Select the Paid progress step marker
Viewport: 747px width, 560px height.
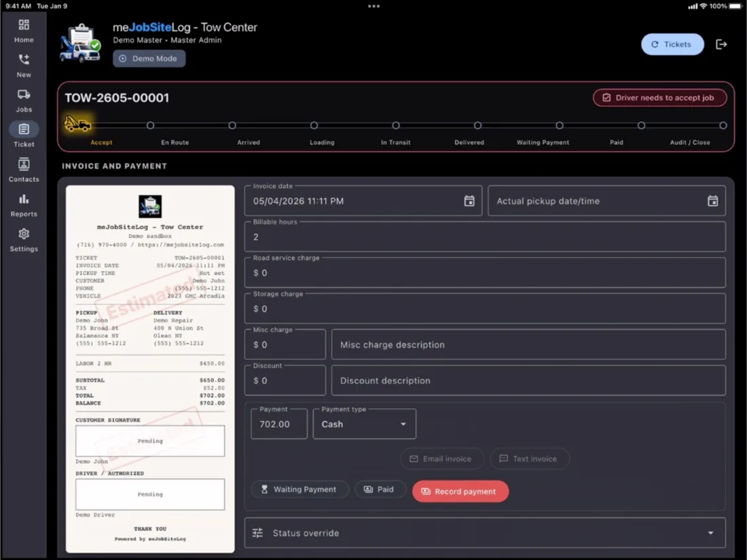click(x=641, y=126)
